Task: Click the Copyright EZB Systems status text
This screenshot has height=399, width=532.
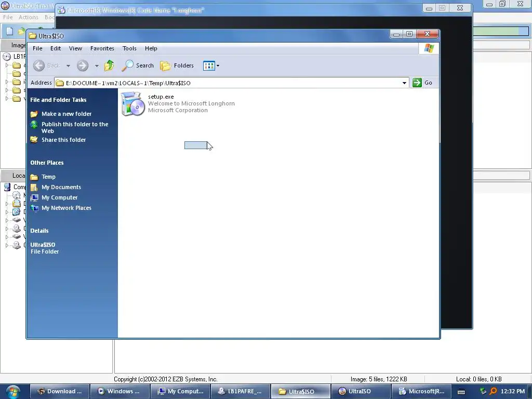Action: (x=166, y=379)
